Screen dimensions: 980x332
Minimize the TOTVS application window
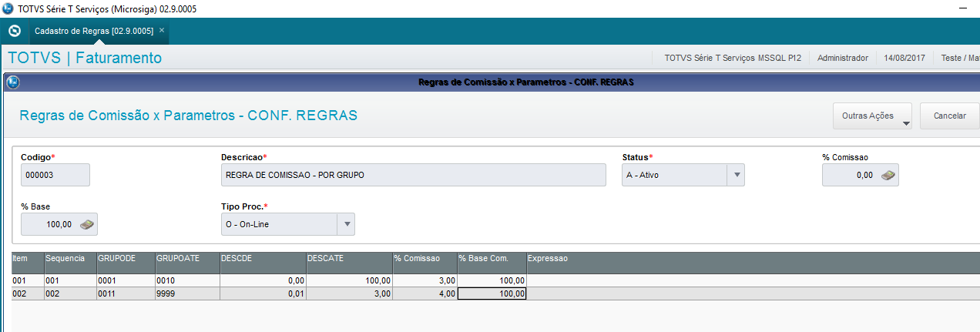tap(962, 8)
